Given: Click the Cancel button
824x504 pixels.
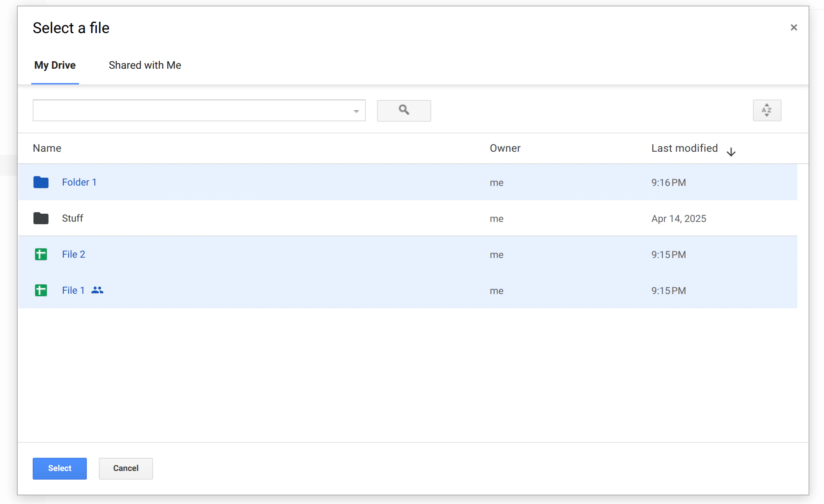Looking at the screenshot, I should (126, 468).
